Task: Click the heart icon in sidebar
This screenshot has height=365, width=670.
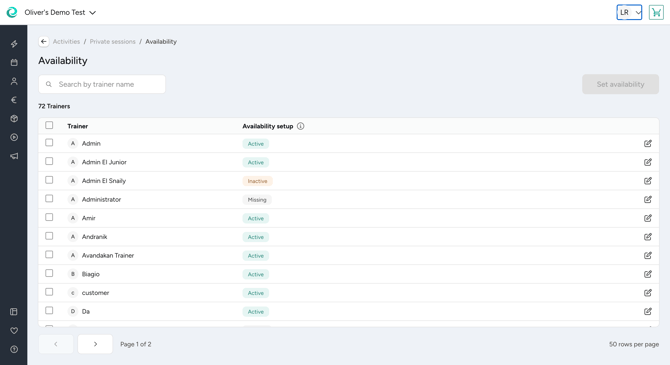Action: (x=14, y=330)
